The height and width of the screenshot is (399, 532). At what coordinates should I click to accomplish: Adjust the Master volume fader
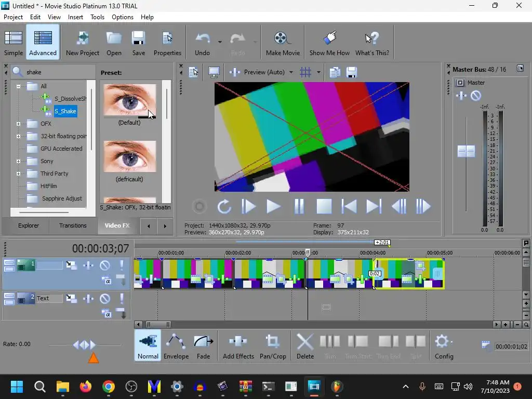pyautogui.click(x=466, y=151)
